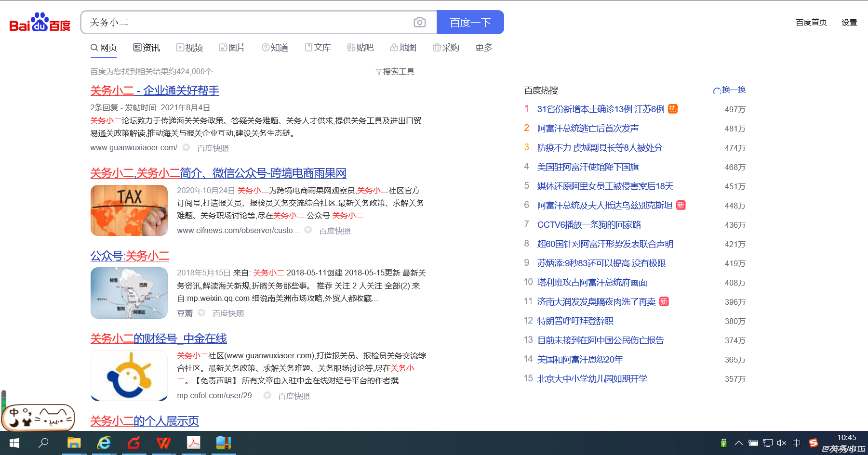Open the Windows Start menu
The height and width of the screenshot is (455, 868).
tap(14, 443)
